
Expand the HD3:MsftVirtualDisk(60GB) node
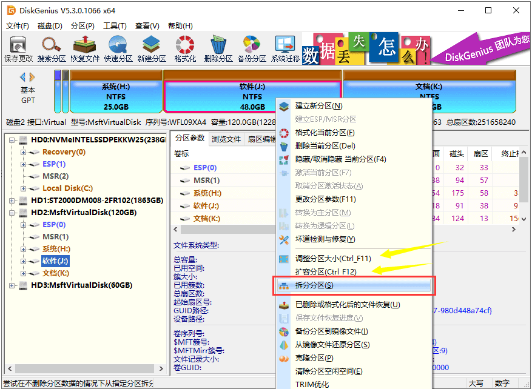pyautogui.click(x=12, y=285)
